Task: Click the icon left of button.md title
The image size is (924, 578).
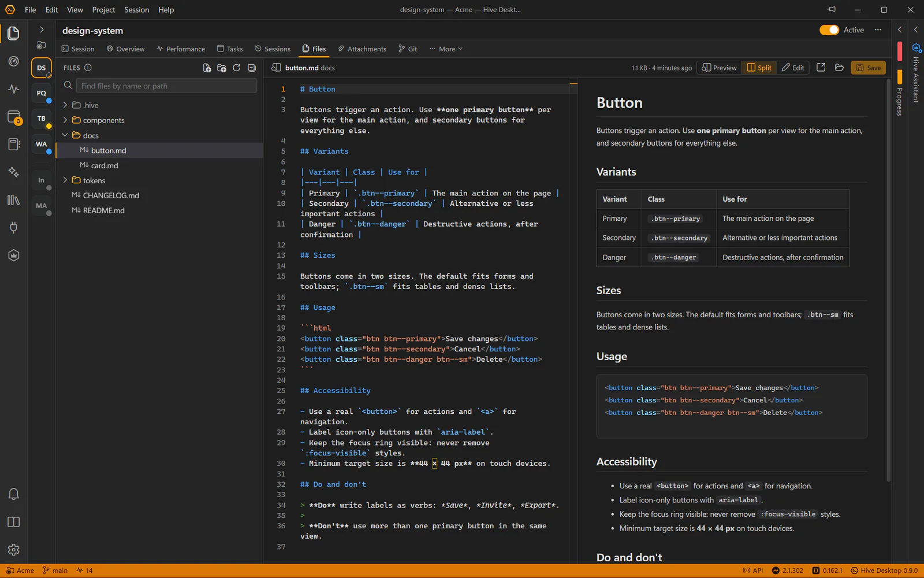Action: (x=277, y=68)
